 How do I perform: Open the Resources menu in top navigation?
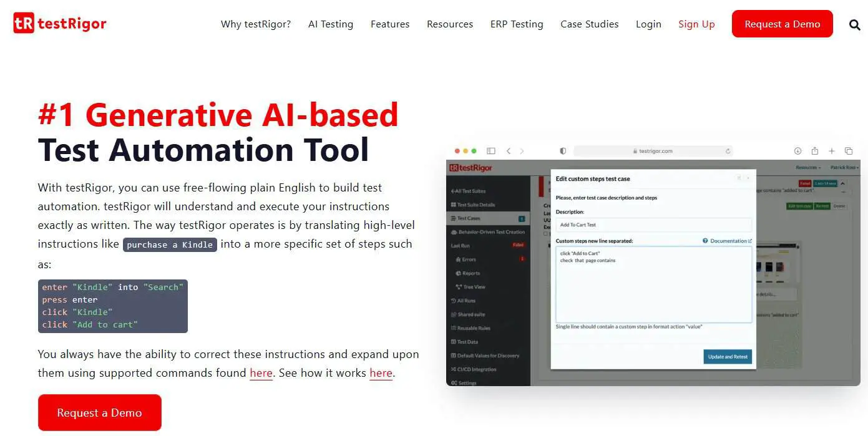point(450,24)
